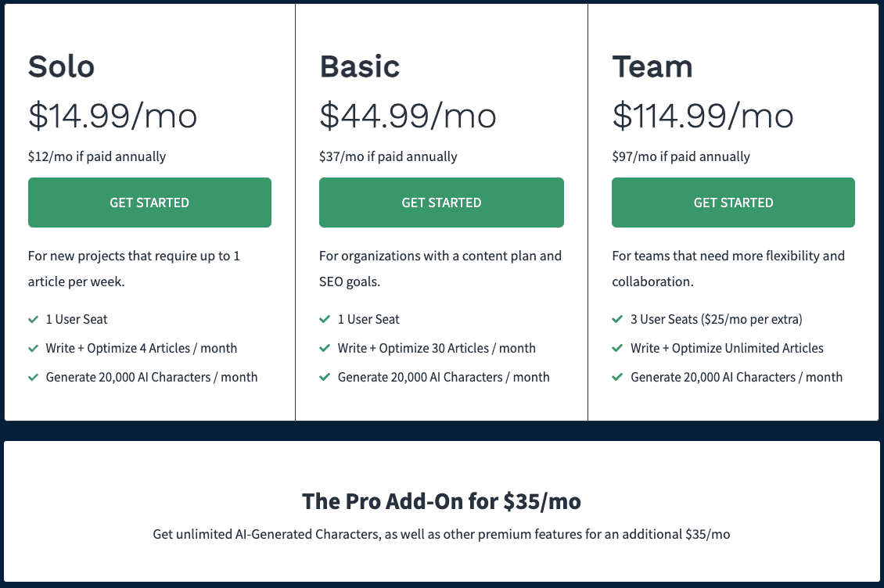Click Get Started under Team plan

point(733,203)
